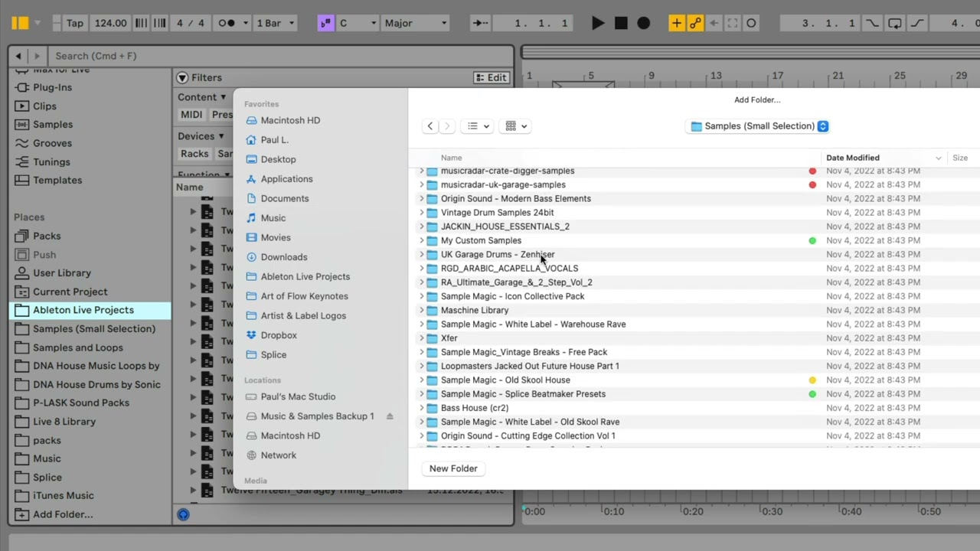
Task: Click the Tap tempo button
Action: (74, 23)
